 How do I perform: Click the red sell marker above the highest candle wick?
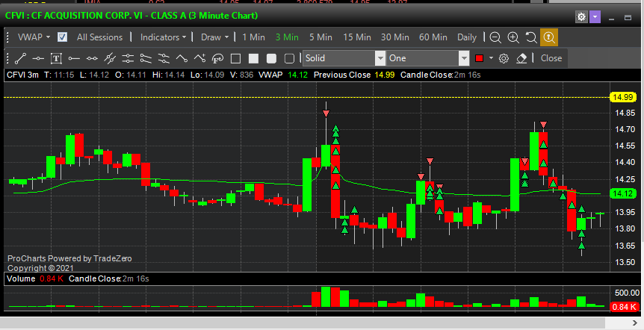point(326,113)
